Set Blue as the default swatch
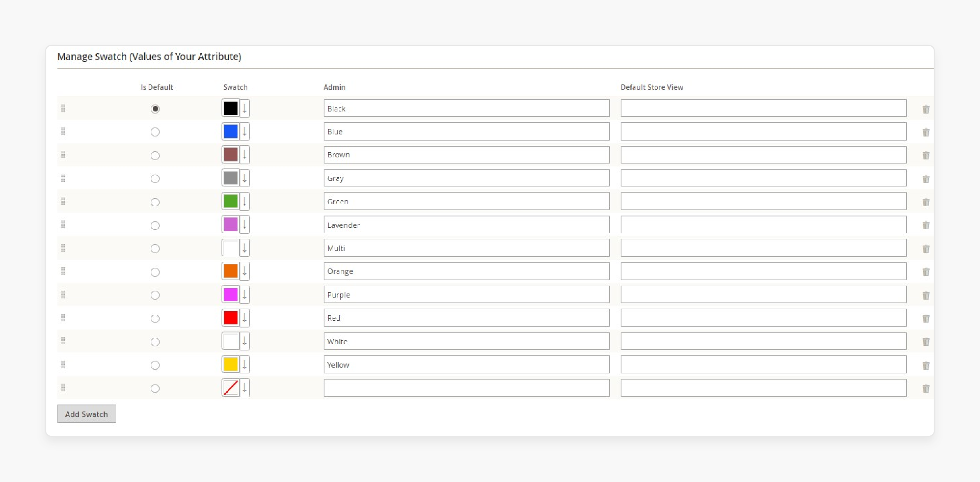 pos(155,132)
